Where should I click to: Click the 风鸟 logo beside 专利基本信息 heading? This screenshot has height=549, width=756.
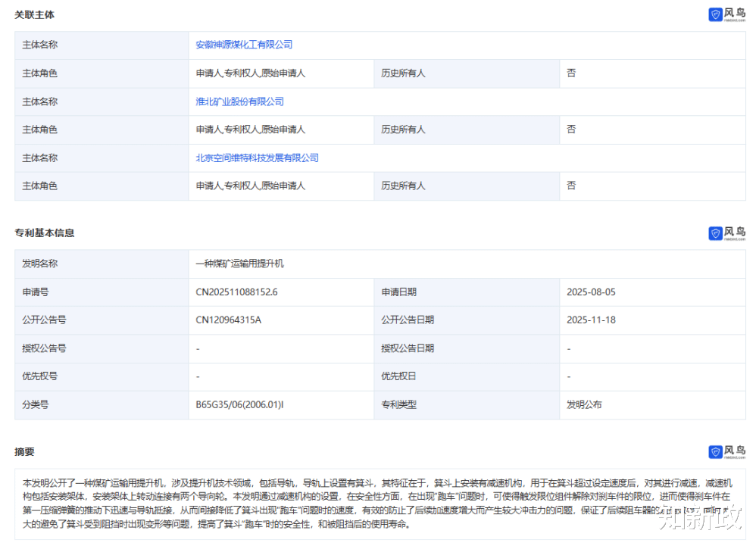[x=726, y=232]
